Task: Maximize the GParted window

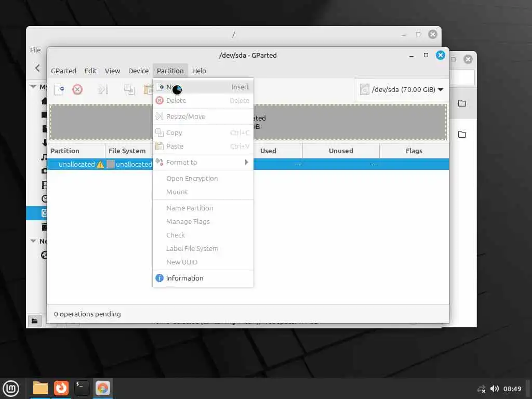Action: point(426,55)
